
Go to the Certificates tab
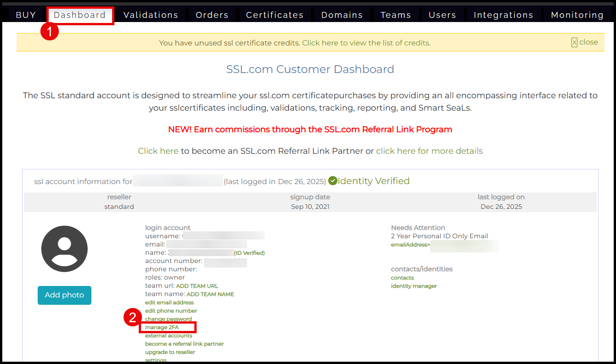pos(275,15)
